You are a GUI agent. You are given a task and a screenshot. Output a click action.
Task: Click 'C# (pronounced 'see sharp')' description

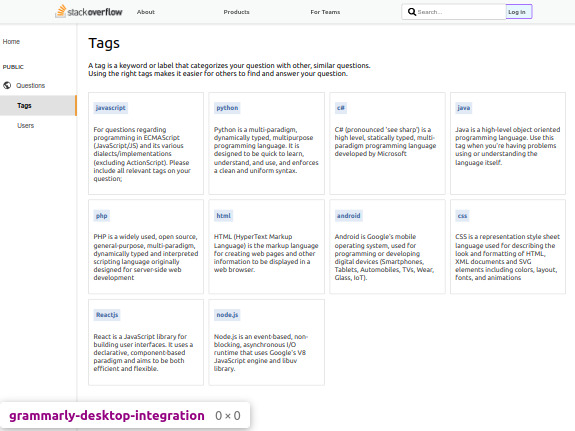(x=385, y=142)
